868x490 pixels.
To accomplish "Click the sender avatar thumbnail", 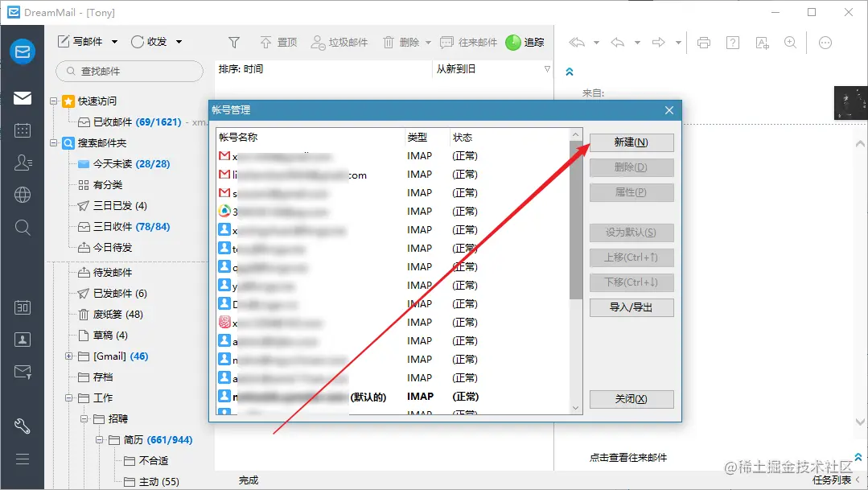I will (x=850, y=103).
